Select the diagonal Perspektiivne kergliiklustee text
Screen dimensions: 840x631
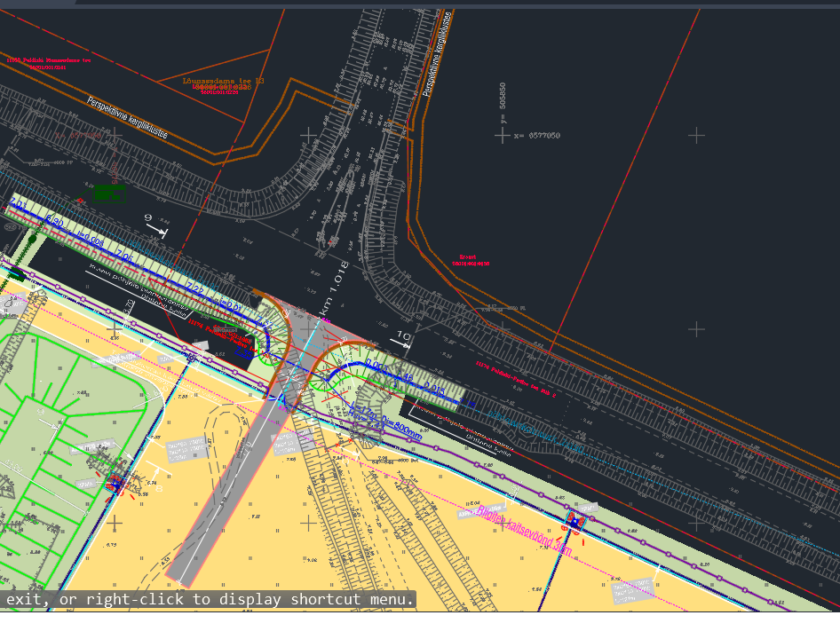tap(127, 117)
